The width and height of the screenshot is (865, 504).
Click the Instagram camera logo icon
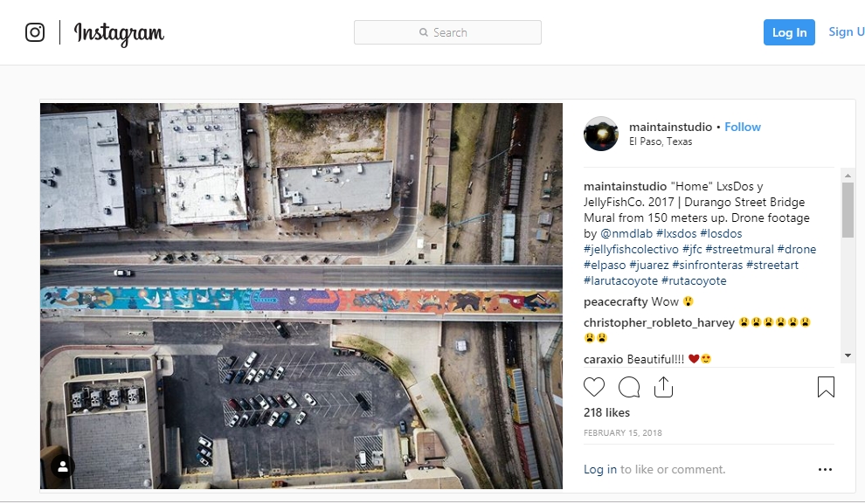tap(35, 32)
